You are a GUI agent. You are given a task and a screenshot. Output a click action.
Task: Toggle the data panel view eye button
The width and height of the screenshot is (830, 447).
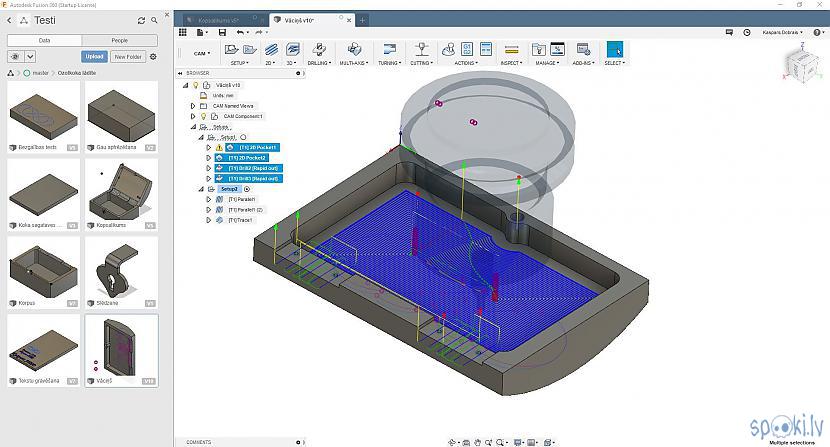point(15,57)
